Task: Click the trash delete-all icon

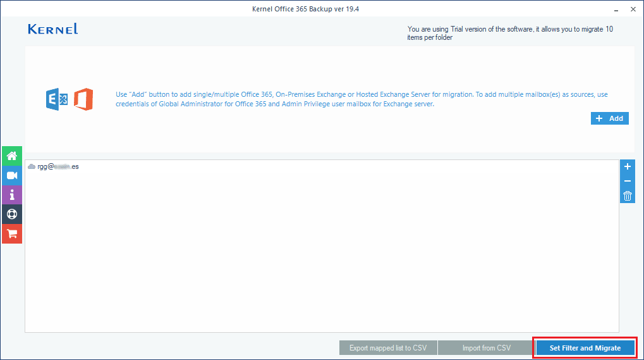Action: [x=627, y=196]
